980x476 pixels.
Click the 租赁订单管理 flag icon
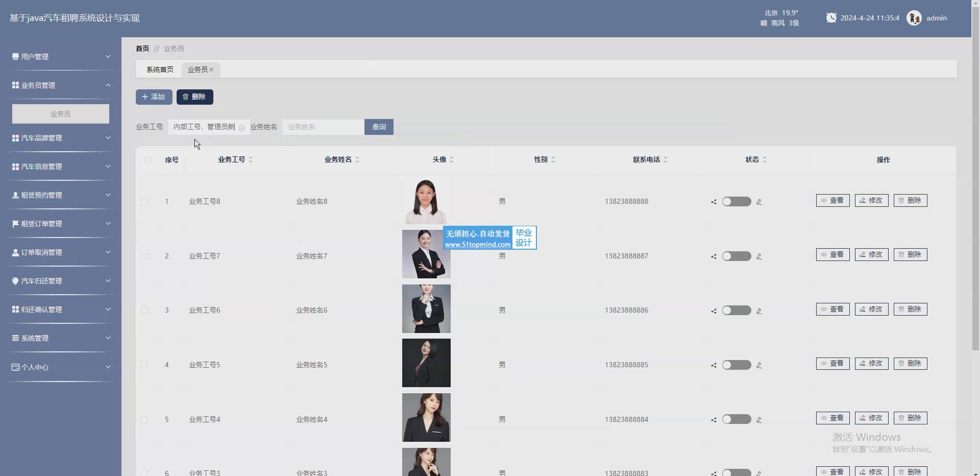[15, 224]
